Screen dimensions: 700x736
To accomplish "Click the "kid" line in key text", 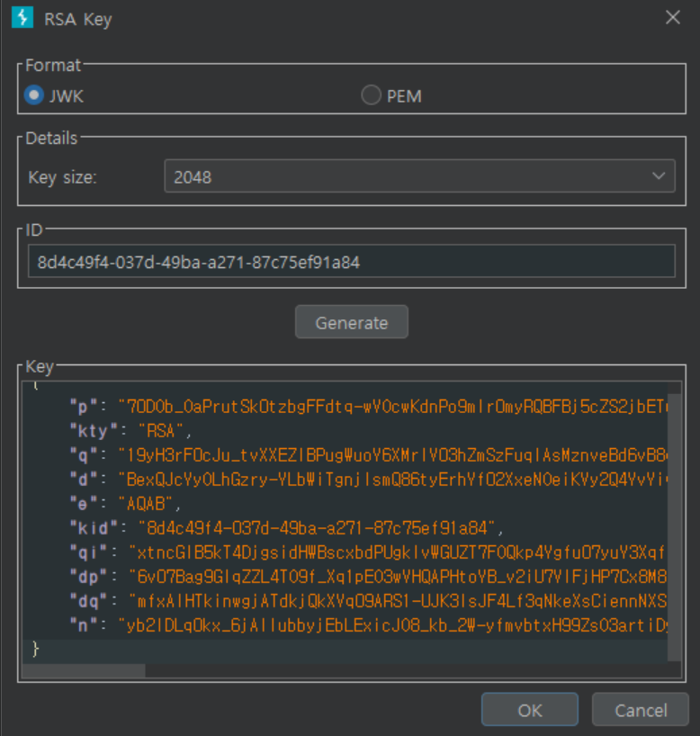I will [x=287, y=528].
